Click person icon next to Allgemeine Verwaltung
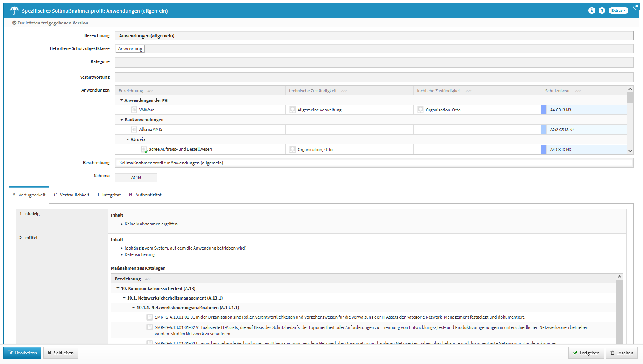The width and height of the screenshot is (643, 364). pos(292,110)
